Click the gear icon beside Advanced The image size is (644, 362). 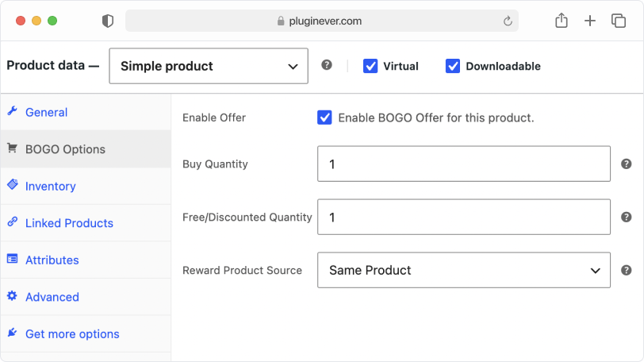13,295
